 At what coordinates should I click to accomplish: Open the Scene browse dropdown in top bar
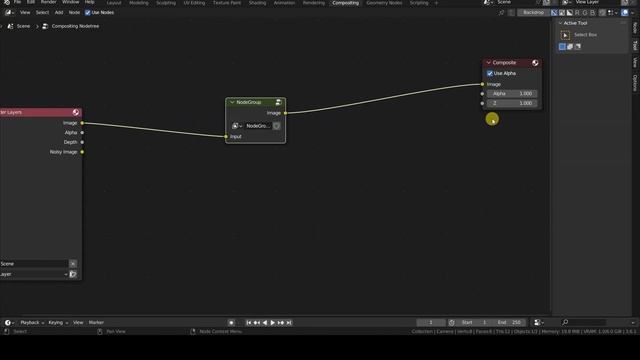click(x=488, y=2)
